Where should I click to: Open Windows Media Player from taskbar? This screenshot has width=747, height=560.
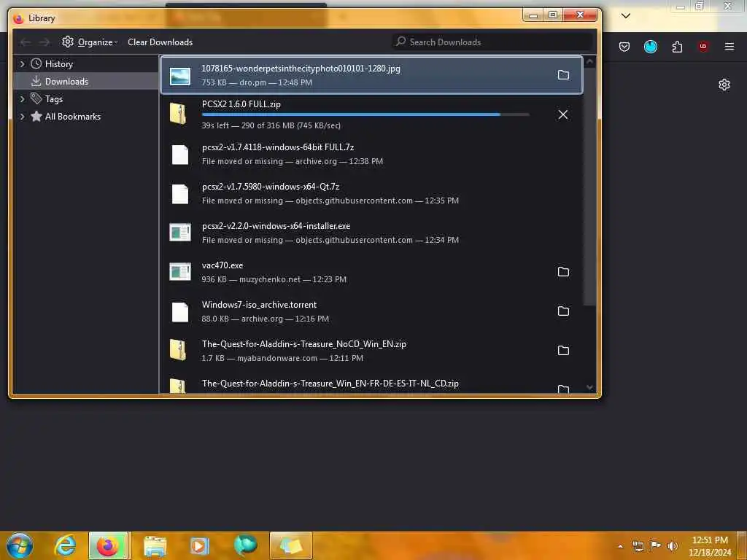coord(200,545)
